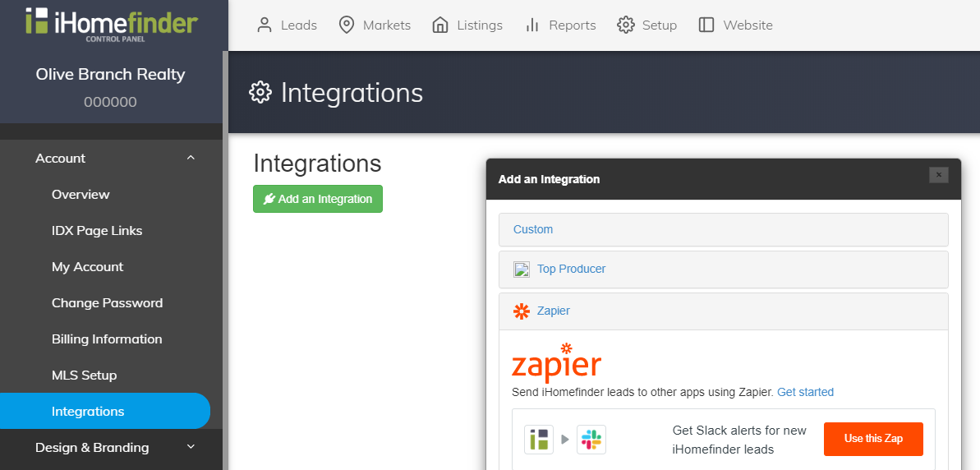Expand the Design & Branding section
Viewport: 980px width, 470px height.
click(191, 447)
